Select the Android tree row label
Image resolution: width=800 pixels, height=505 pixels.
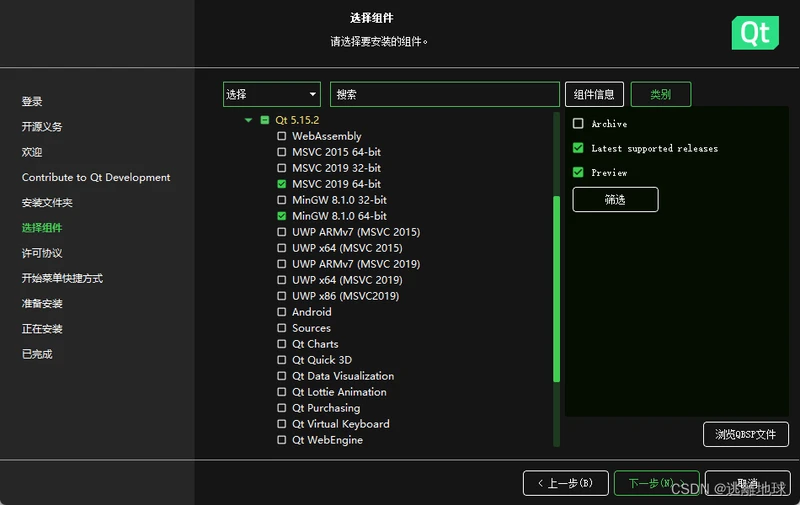click(x=312, y=312)
